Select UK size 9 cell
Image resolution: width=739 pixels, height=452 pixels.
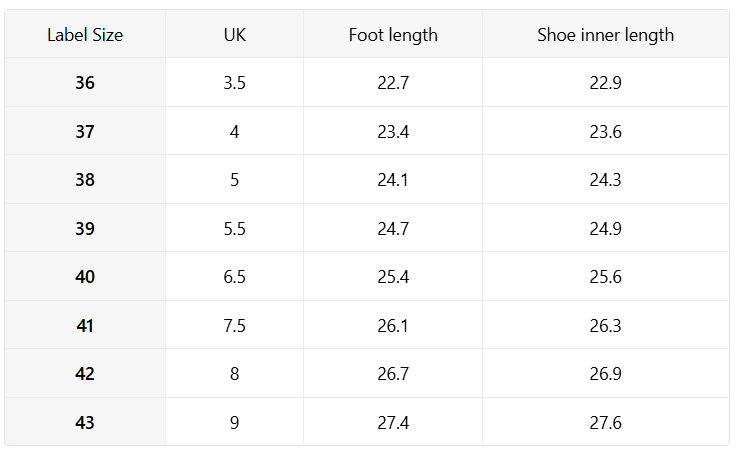(234, 422)
